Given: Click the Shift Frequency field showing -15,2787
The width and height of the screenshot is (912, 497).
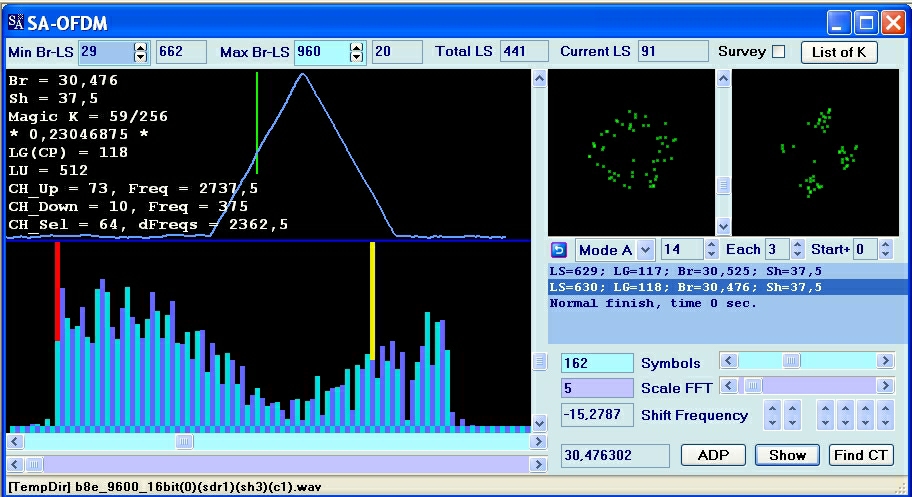Looking at the screenshot, I should [x=597, y=414].
